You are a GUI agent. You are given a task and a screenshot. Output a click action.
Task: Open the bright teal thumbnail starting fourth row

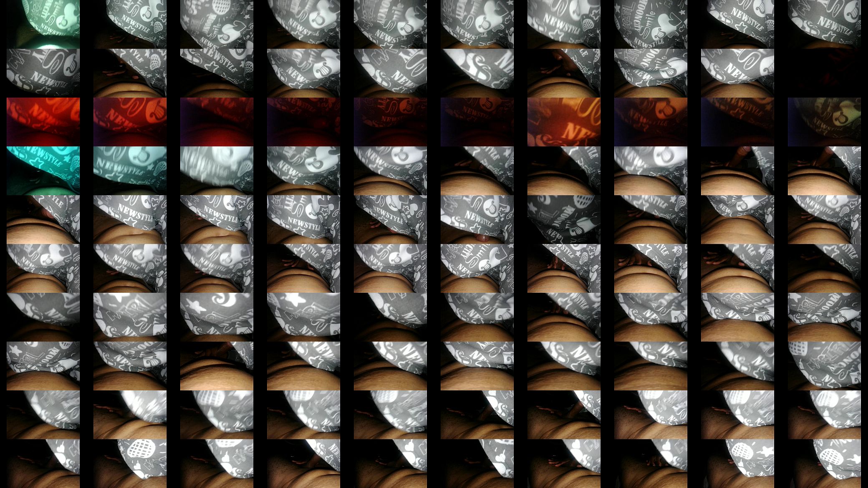pyautogui.click(x=43, y=171)
